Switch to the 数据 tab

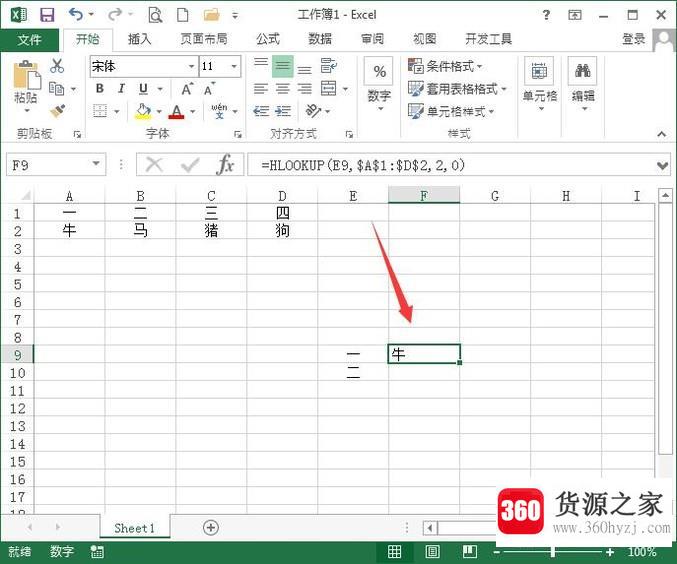(320, 39)
